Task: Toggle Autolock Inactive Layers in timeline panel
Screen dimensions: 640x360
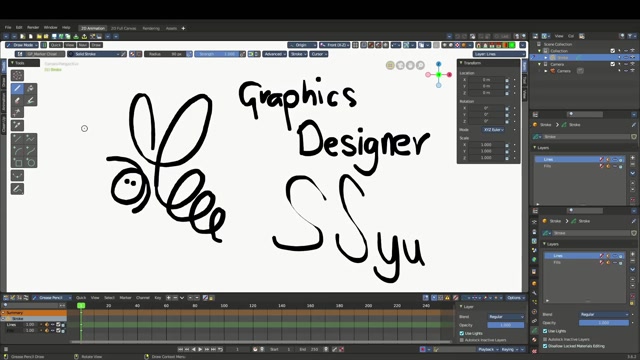Action: tap(462, 340)
